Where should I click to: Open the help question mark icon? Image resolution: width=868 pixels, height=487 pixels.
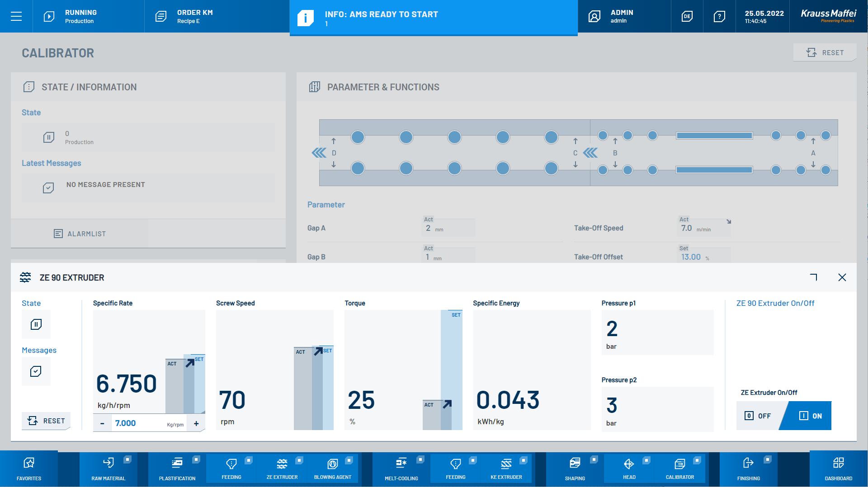click(719, 17)
